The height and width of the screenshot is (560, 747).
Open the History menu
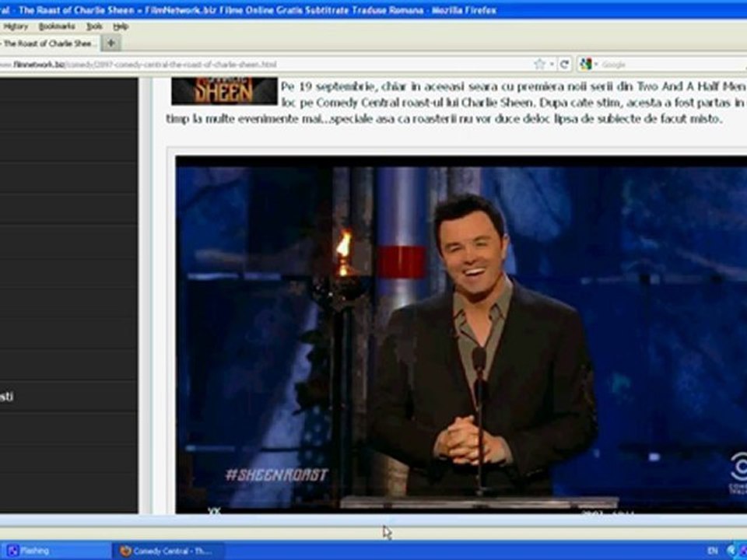pos(16,26)
